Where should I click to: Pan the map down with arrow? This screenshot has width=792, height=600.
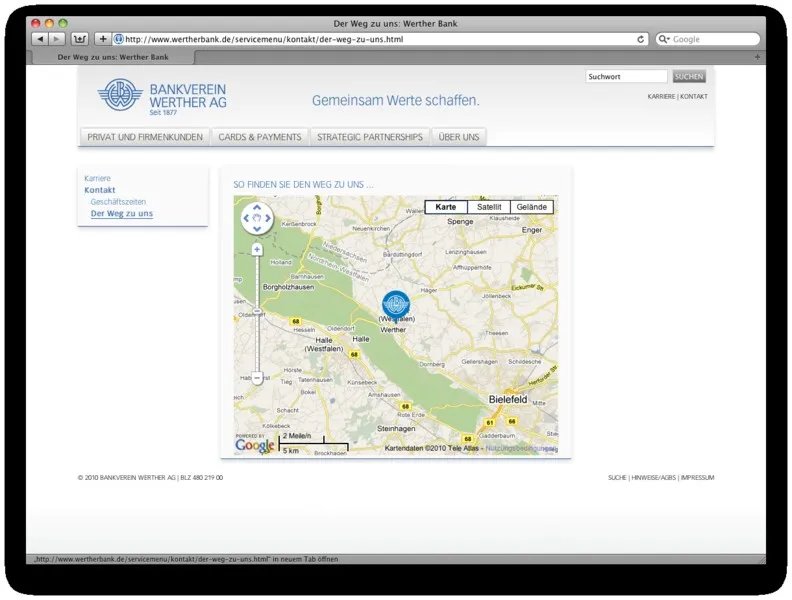tap(257, 229)
